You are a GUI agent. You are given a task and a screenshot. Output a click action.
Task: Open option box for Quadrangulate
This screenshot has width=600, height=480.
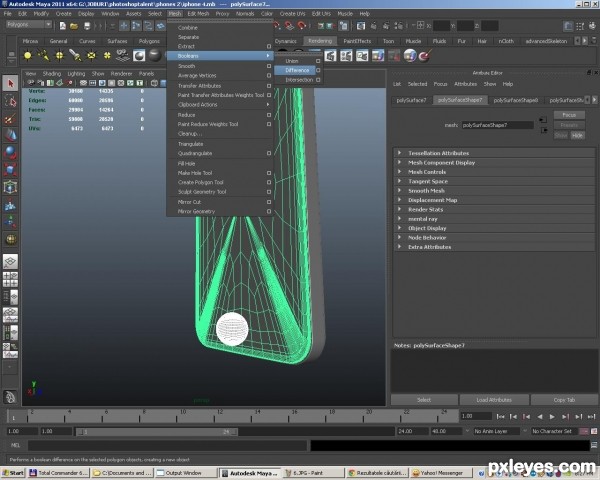click(269, 153)
